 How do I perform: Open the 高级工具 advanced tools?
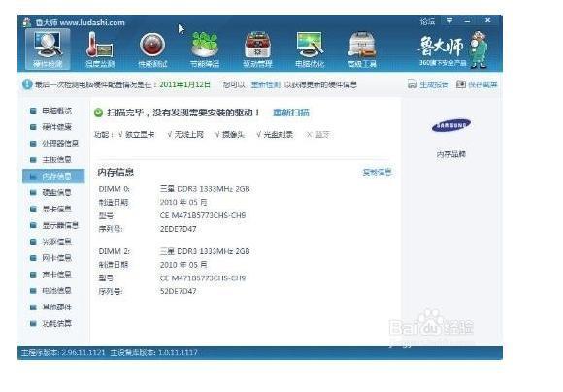[x=362, y=49]
